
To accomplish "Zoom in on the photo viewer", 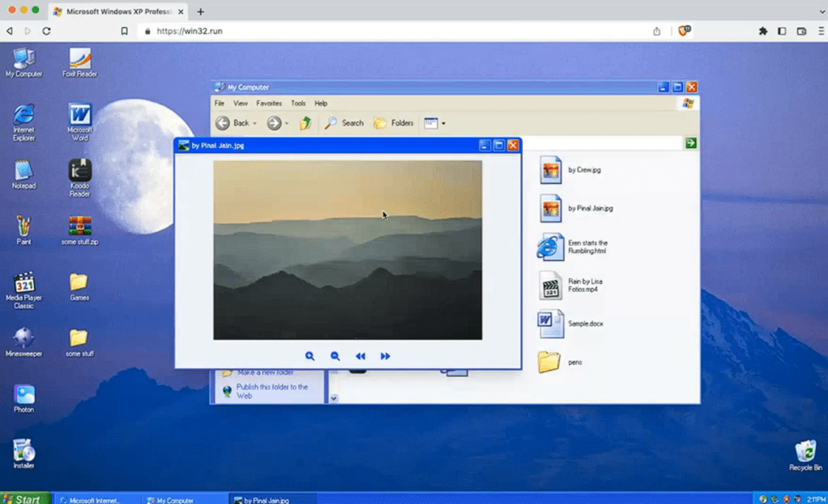I will click(x=310, y=356).
